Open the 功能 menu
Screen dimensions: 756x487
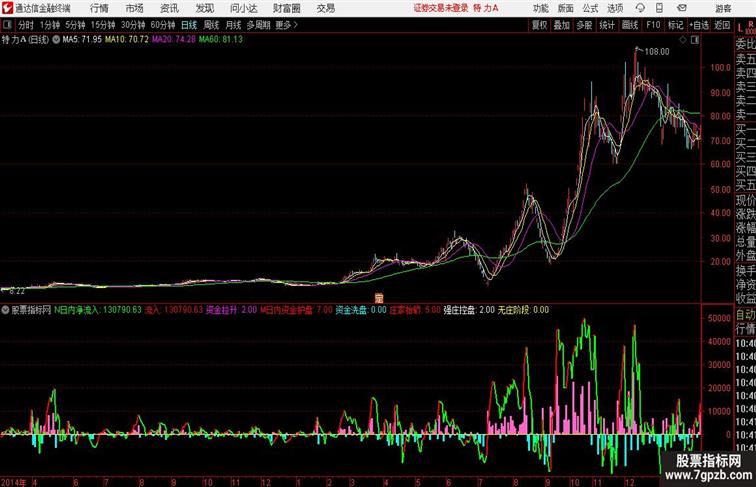pos(540,8)
